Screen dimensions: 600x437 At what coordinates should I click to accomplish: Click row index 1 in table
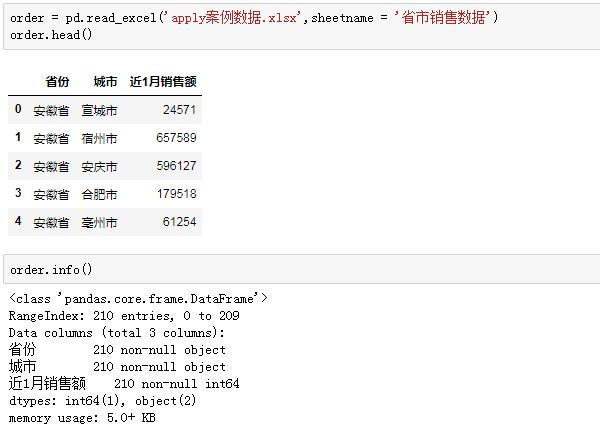click(18, 137)
